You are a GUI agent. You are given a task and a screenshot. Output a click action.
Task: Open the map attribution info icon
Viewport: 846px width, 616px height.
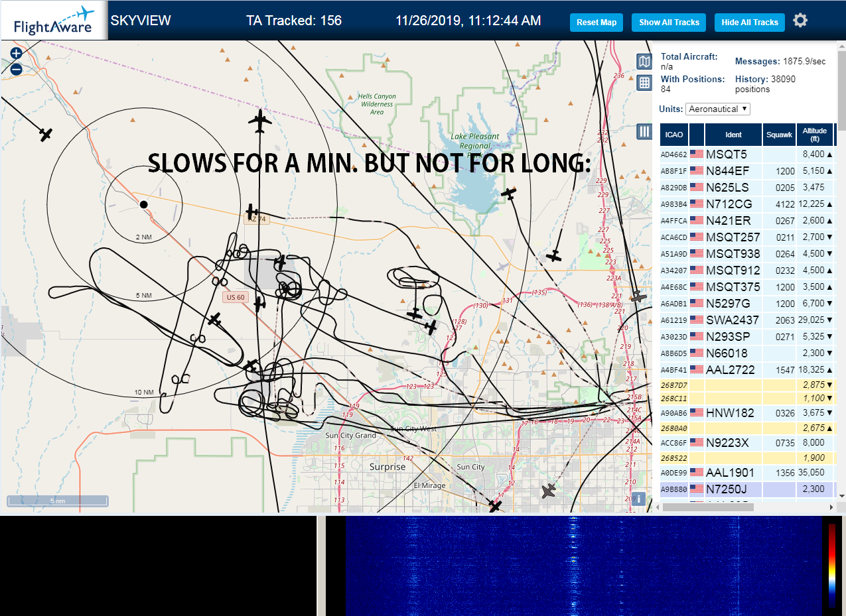coord(638,499)
